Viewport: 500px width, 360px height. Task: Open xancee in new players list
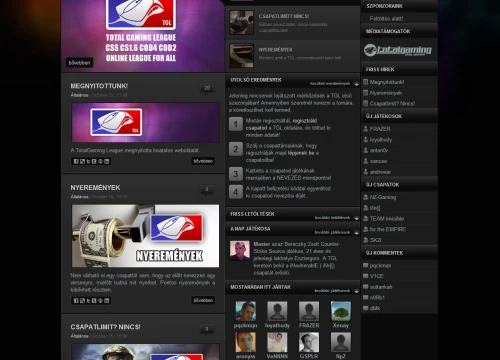(378, 161)
